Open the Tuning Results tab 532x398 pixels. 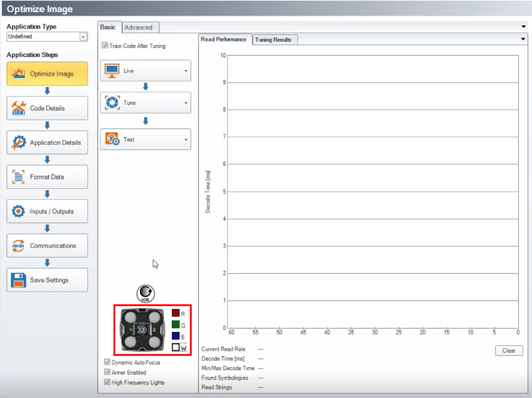tap(273, 40)
